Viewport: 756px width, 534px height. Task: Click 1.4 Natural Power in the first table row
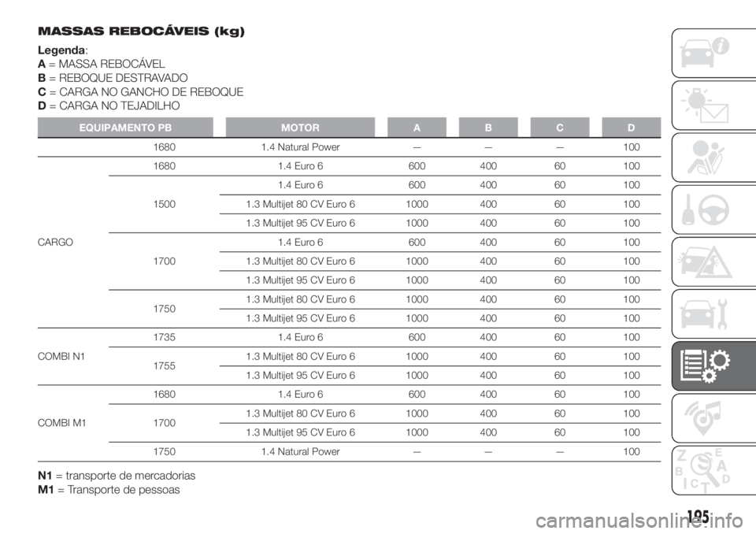(x=300, y=147)
